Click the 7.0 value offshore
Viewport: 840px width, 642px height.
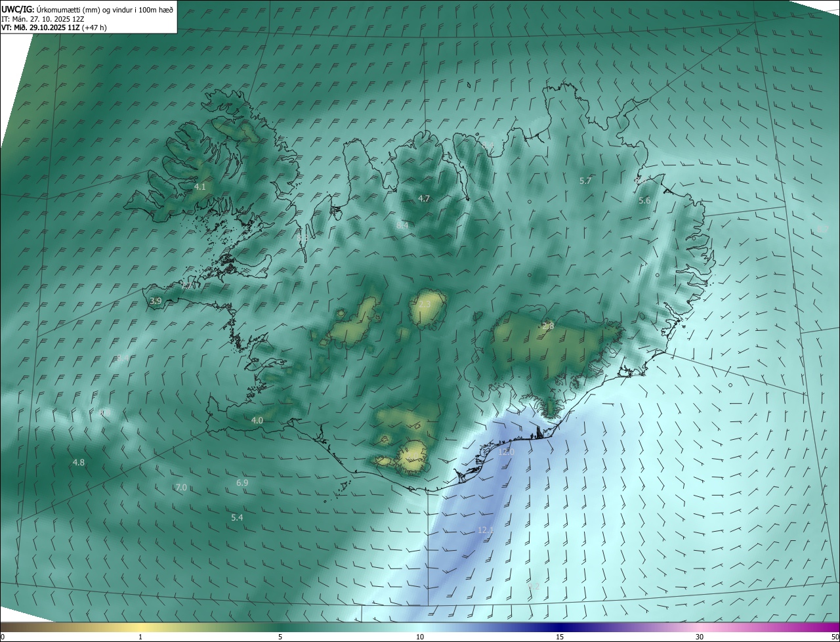tap(182, 487)
